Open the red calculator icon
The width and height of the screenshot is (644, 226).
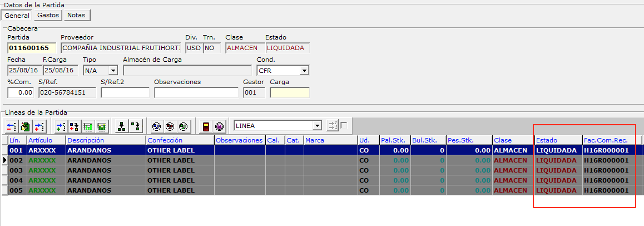point(205,126)
